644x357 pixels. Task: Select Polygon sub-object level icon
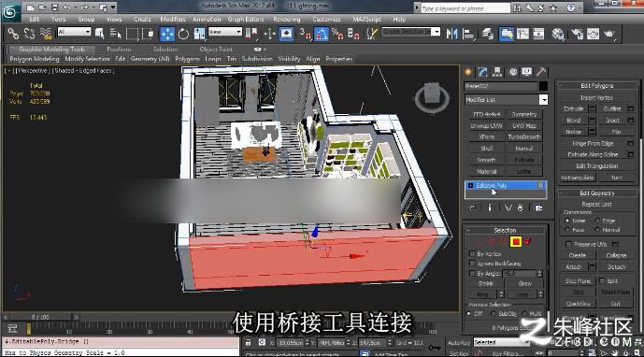[516, 241]
